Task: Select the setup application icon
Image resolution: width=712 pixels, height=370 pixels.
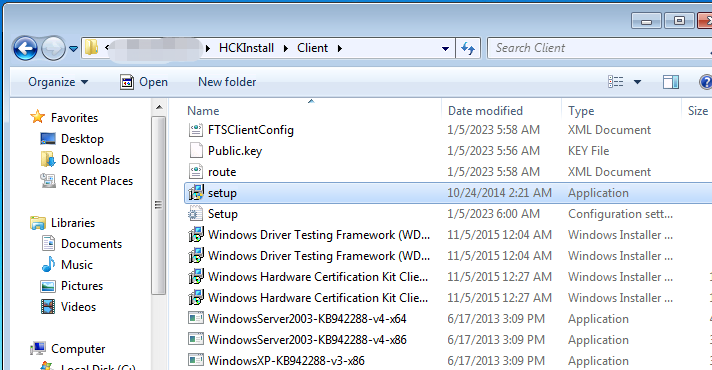Action: (196, 193)
